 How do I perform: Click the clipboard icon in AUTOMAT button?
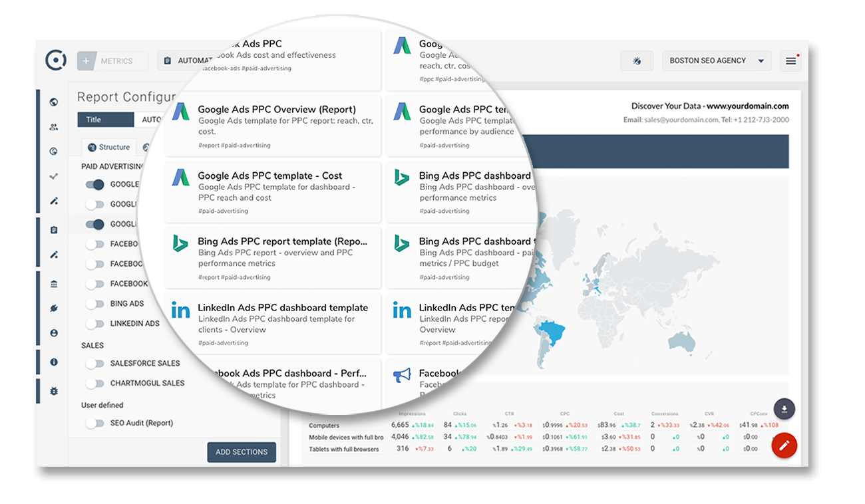168,61
